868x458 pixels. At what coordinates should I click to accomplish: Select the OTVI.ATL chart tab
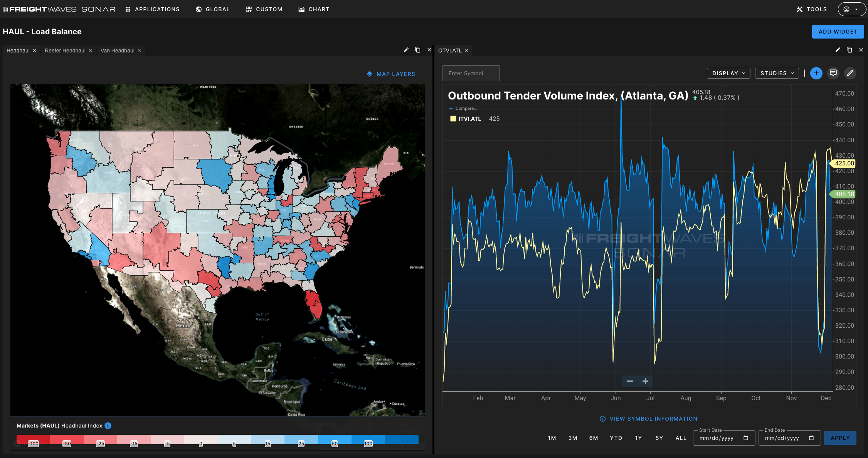pyautogui.click(x=450, y=51)
